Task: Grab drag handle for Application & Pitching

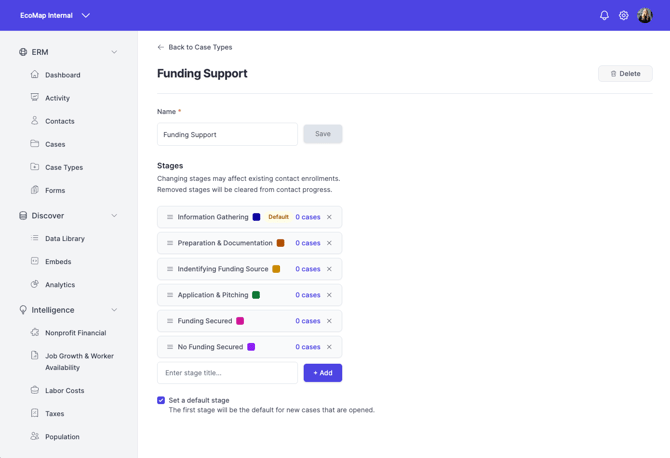Action: click(170, 295)
